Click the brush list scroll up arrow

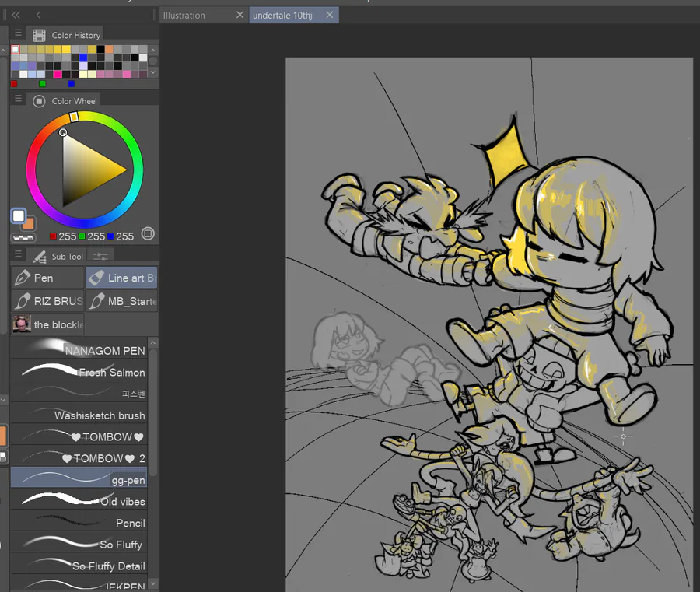click(x=153, y=343)
